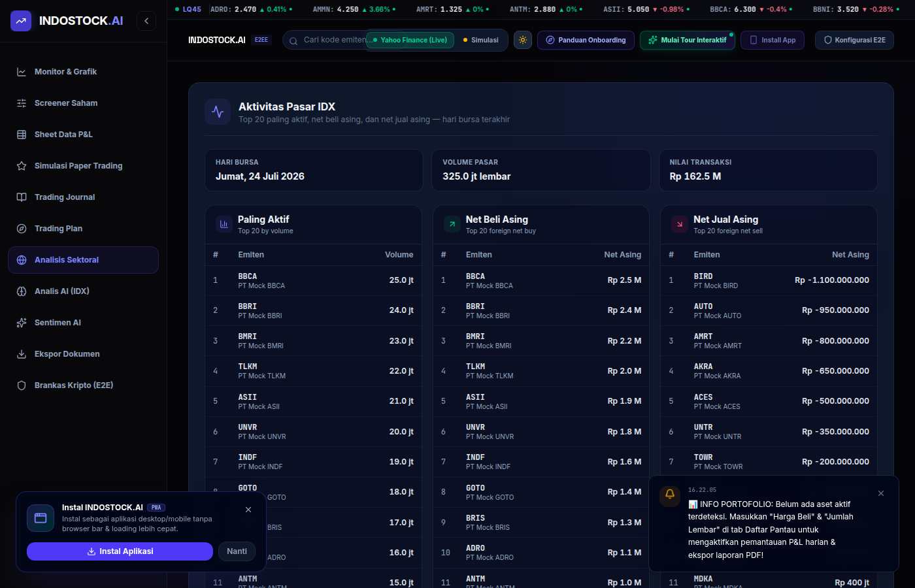Select AKRA row in Net Jual Asing table
Screen dimensions: 915x588
tap(769, 371)
